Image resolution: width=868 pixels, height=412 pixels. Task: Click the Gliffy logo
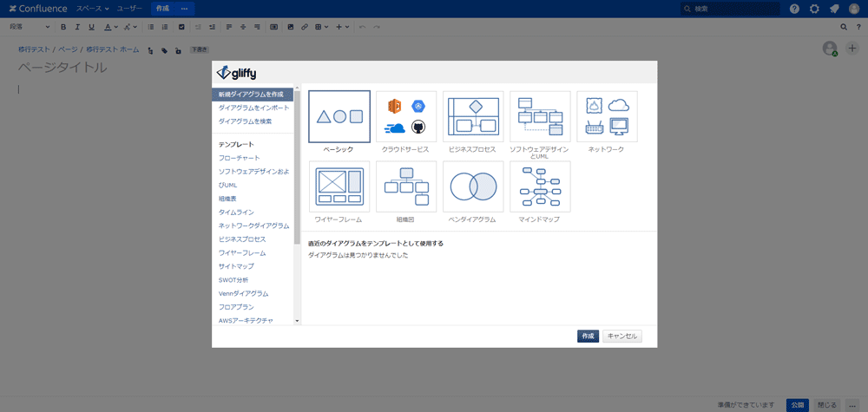[x=236, y=73]
